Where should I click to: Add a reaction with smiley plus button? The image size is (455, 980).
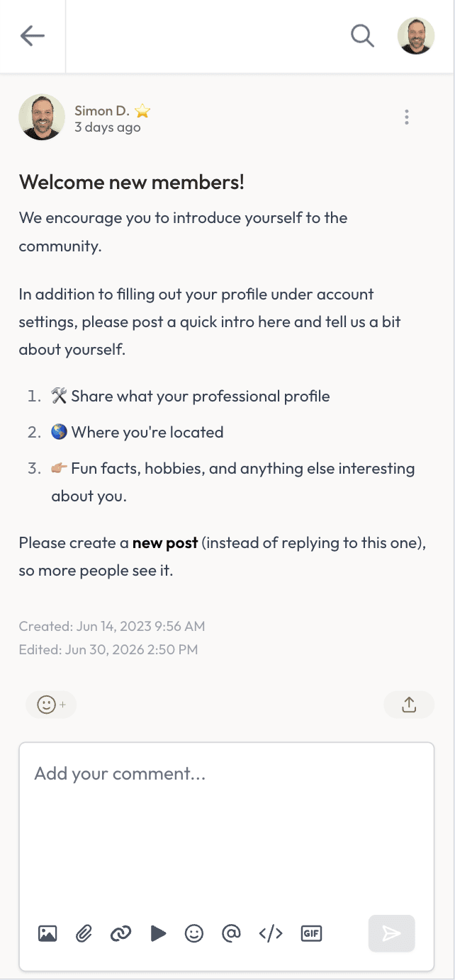tap(51, 705)
